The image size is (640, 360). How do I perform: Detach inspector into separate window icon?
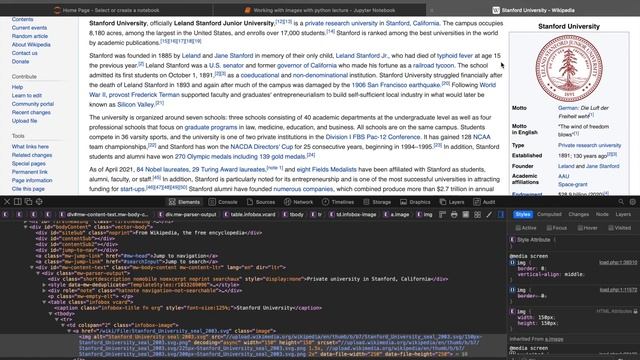[x=28, y=202]
